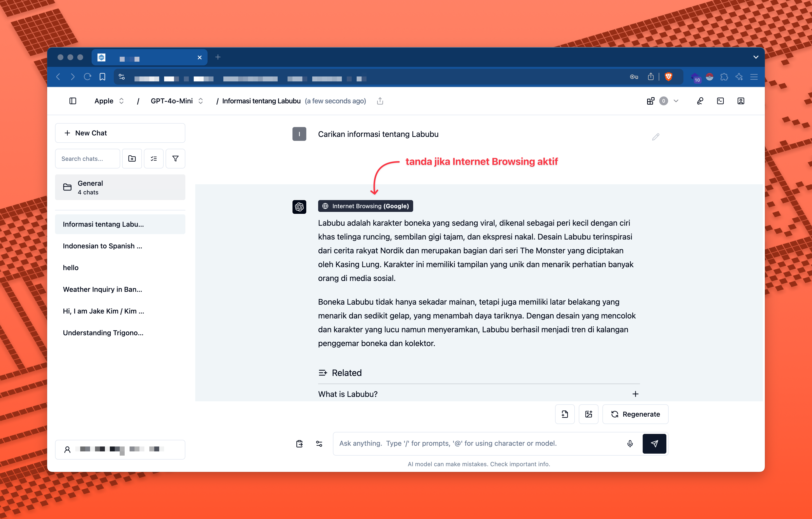Viewport: 812px width, 519px height.
Task: Open the browser extensions puzzle icon
Action: 724,77
